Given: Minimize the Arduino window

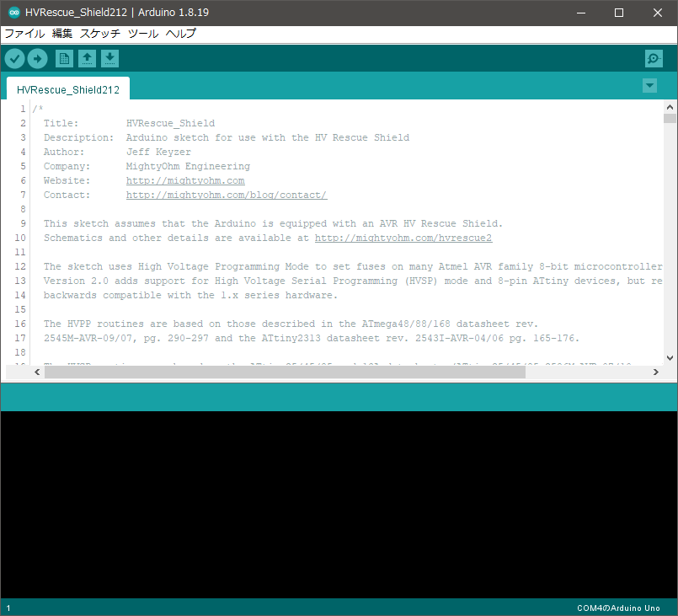Looking at the screenshot, I should pyautogui.click(x=581, y=13).
